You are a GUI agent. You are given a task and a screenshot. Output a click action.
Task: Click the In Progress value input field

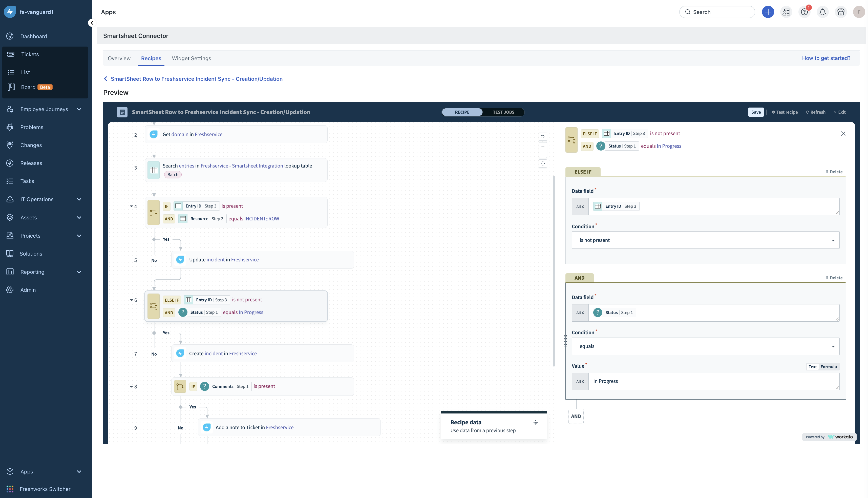[713, 381]
